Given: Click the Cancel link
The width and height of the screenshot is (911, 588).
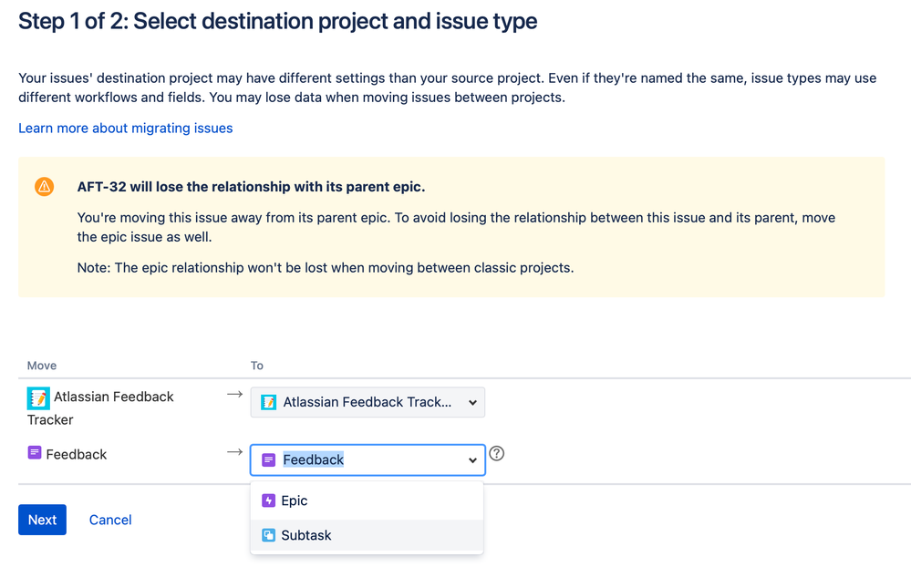Looking at the screenshot, I should pos(110,520).
